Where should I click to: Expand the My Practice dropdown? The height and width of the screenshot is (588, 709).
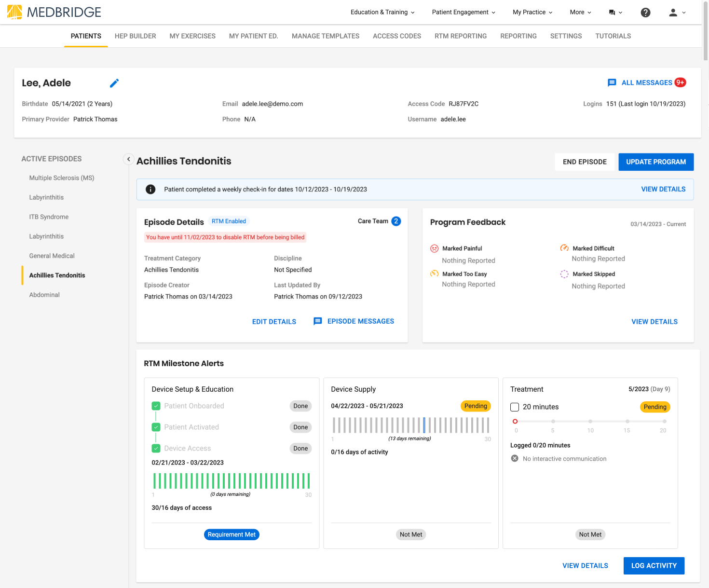(x=532, y=12)
